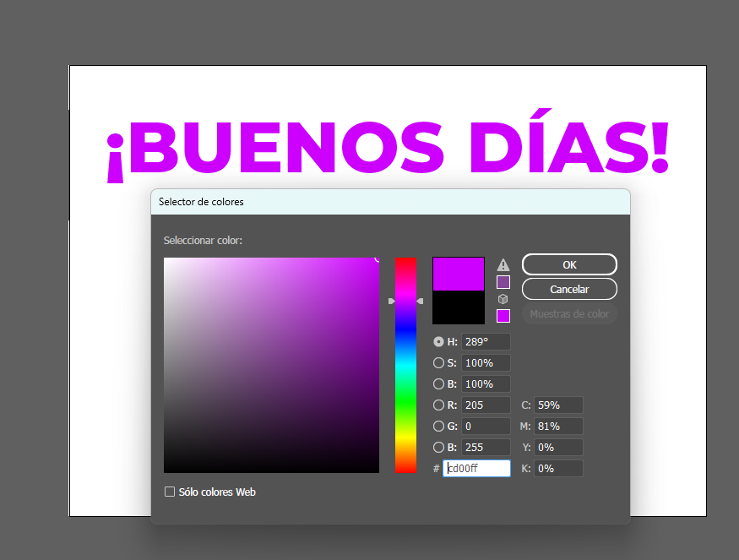
Task: Click the Y field showing 0%
Action: click(558, 448)
